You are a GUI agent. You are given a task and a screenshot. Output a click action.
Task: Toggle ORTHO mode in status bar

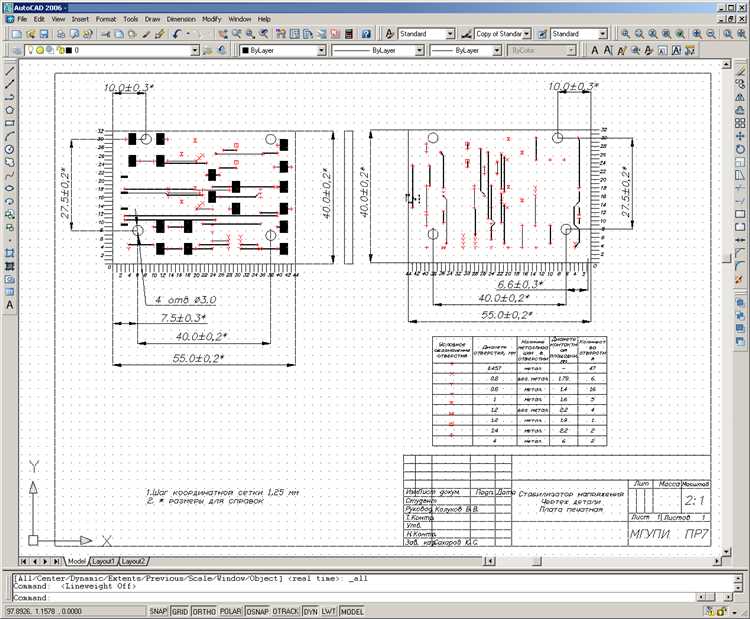click(x=204, y=610)
